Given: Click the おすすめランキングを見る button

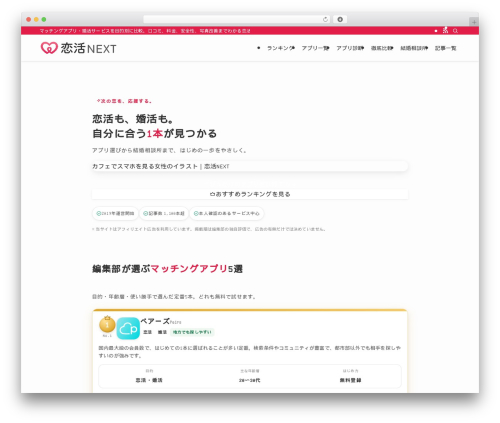Looking at the screenshot, I should [250, 194].
